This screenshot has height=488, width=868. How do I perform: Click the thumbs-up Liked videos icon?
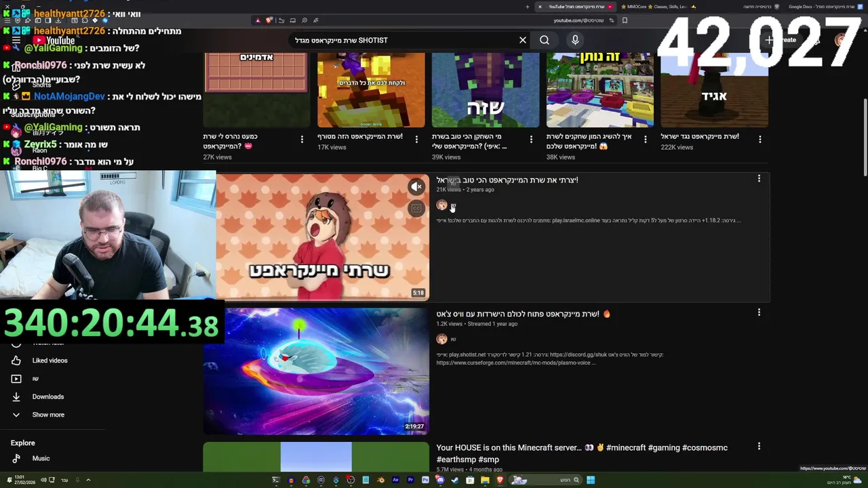[16, 361]
